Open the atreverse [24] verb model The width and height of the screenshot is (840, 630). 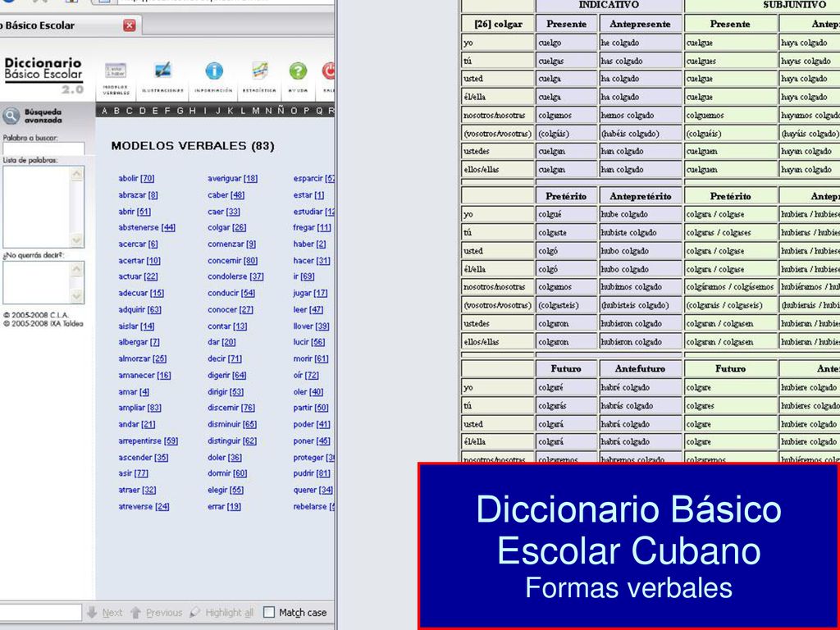coord(144,507)
